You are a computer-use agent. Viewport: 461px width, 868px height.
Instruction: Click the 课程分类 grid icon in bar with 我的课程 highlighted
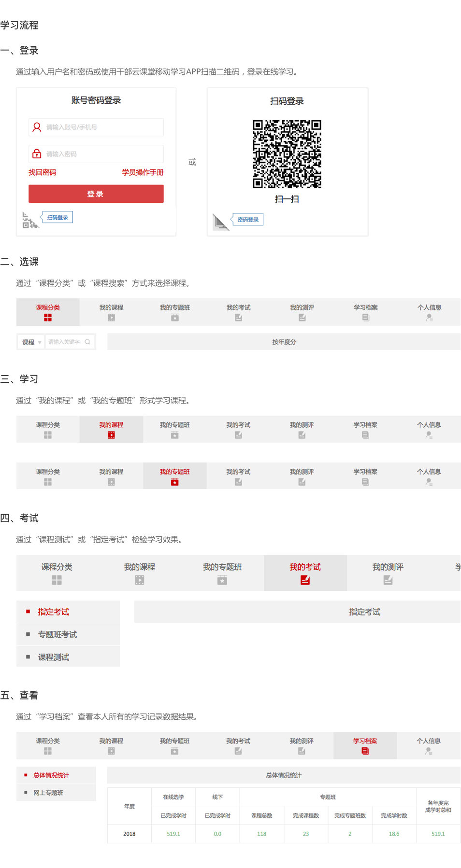48,435
